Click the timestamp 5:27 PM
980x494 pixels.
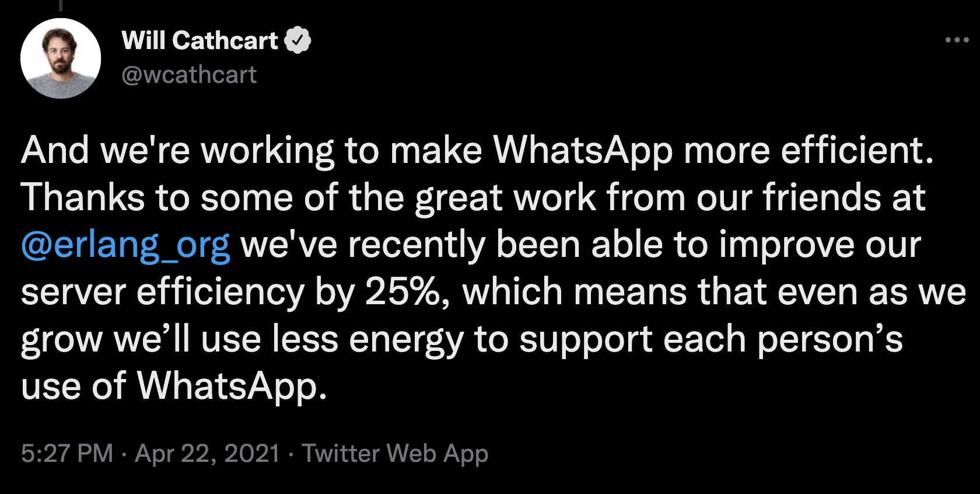point(66,454)
